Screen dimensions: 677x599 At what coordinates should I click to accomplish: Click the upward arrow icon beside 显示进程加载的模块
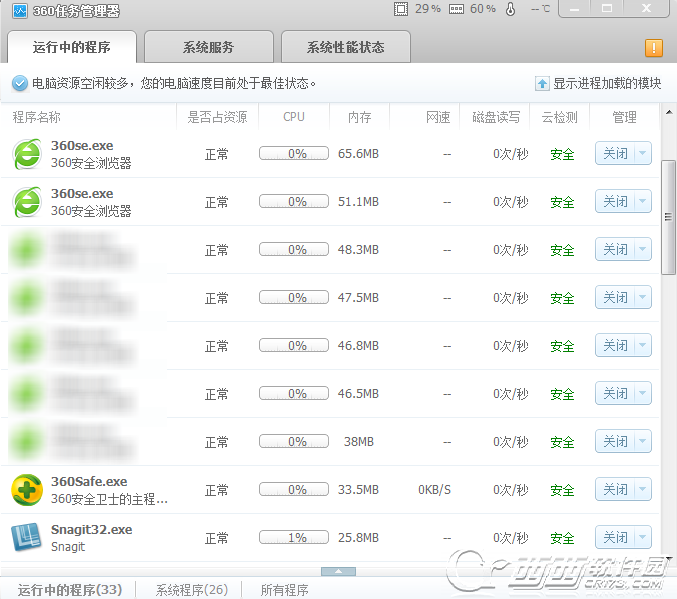click(x=542, y=83)
